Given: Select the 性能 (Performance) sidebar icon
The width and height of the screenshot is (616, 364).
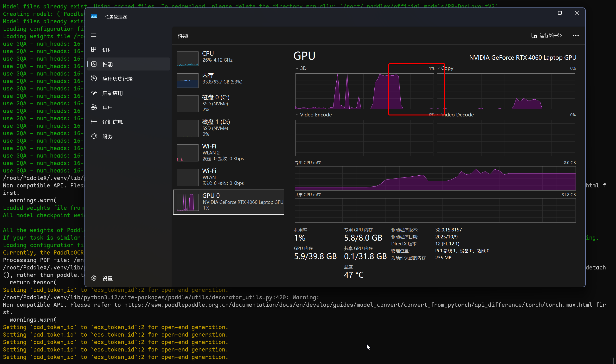Looking at the screenshot, I should pos(94,64).
